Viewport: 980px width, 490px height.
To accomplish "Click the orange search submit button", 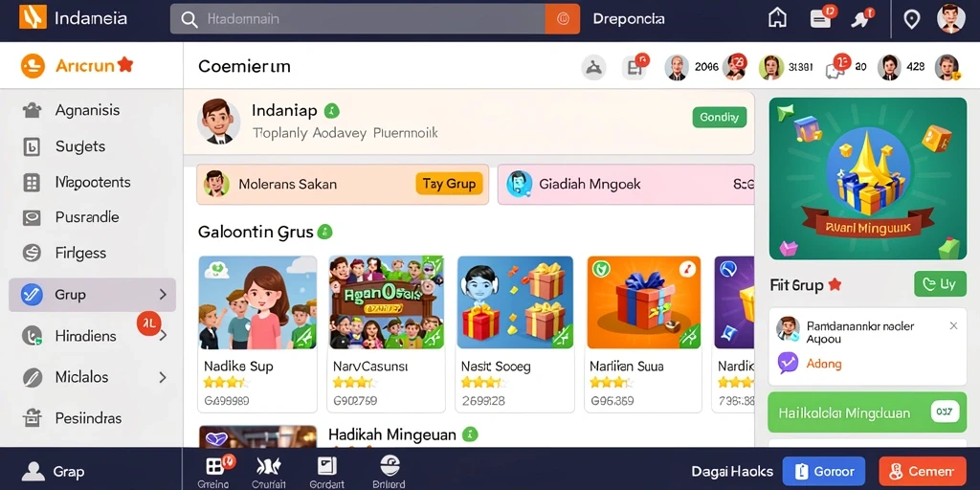I will (563, 19).
